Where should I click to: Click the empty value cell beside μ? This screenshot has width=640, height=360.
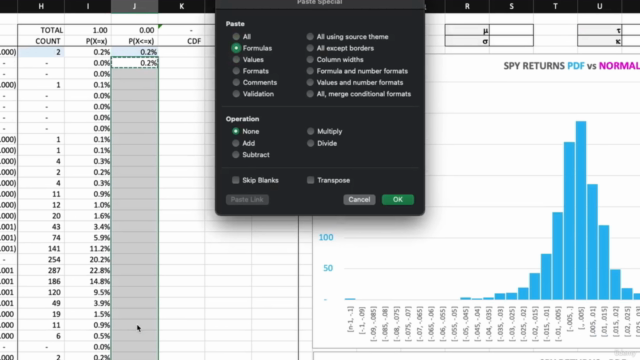[x=511, y=30]
